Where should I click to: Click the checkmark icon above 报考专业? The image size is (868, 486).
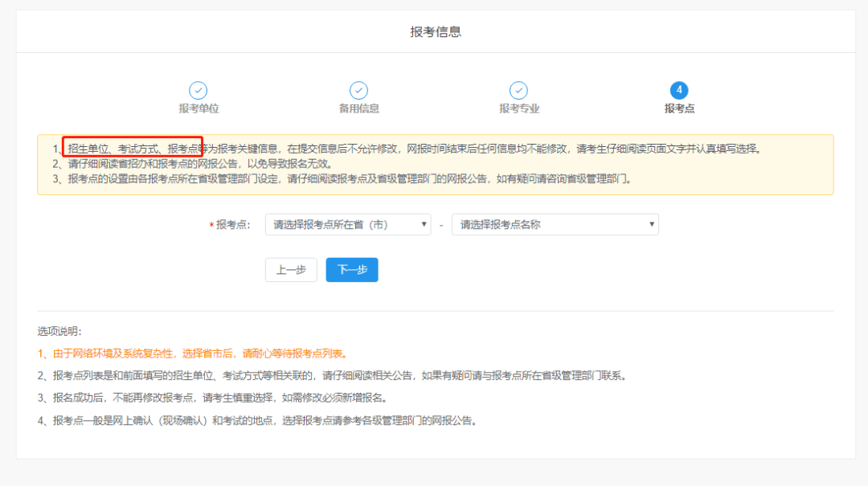click(519, 91)
